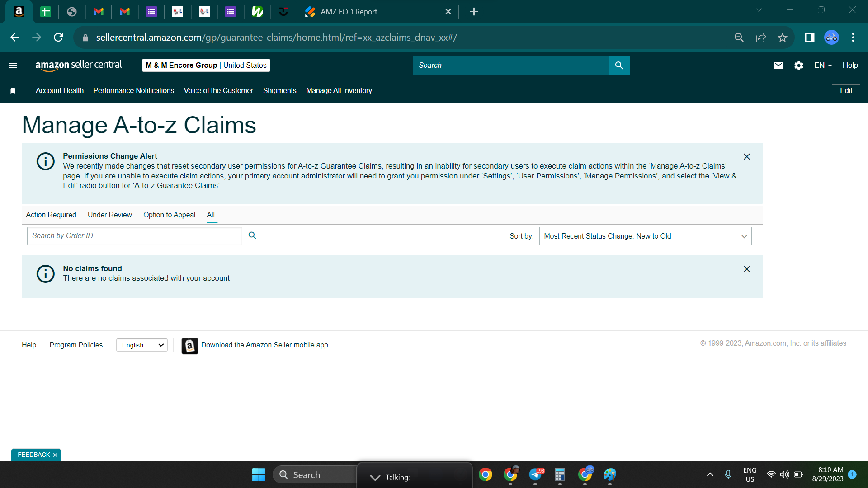Toggle the browser side panel
Screen dimensions: 868x488
click(809, 38)
